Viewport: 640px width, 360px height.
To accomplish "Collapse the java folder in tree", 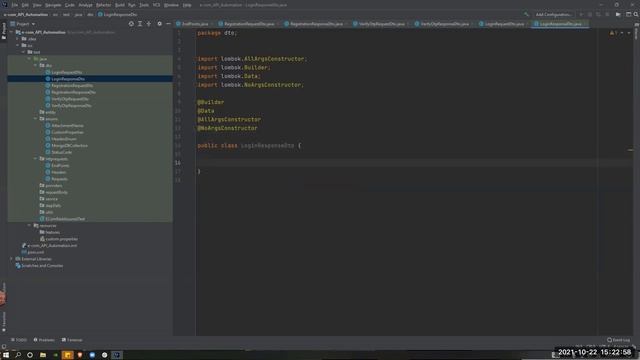I will (x=29, y=59).
